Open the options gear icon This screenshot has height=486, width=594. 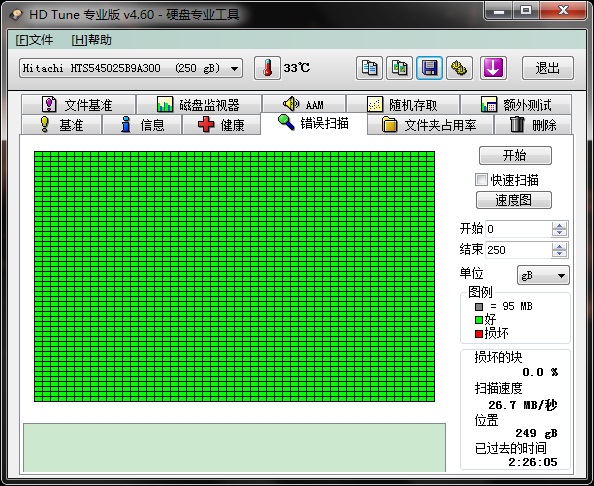[x=459, y=68]
